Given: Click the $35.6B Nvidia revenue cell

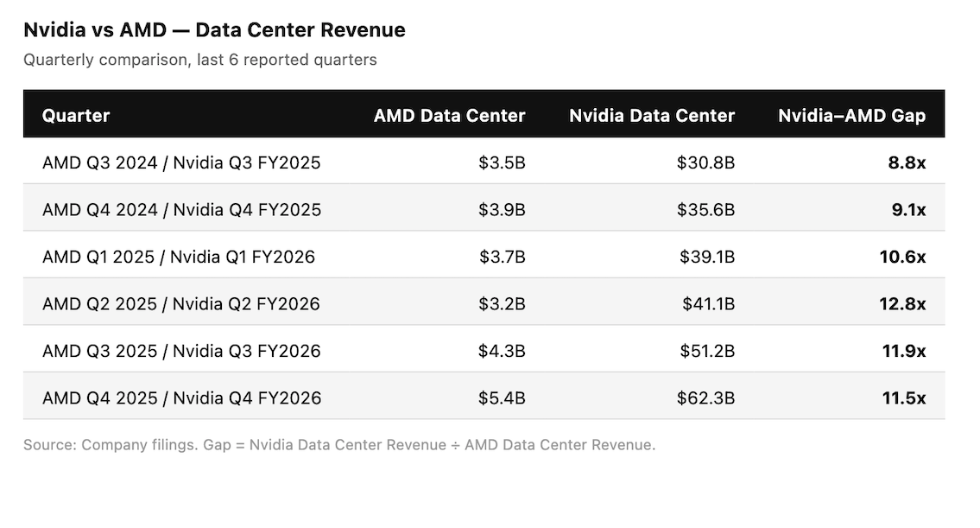Looking at the screenshot, I should 706,210.
